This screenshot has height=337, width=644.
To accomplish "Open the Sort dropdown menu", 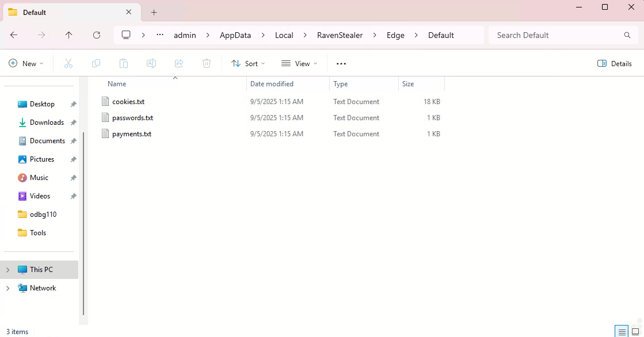I will point(248,63).
